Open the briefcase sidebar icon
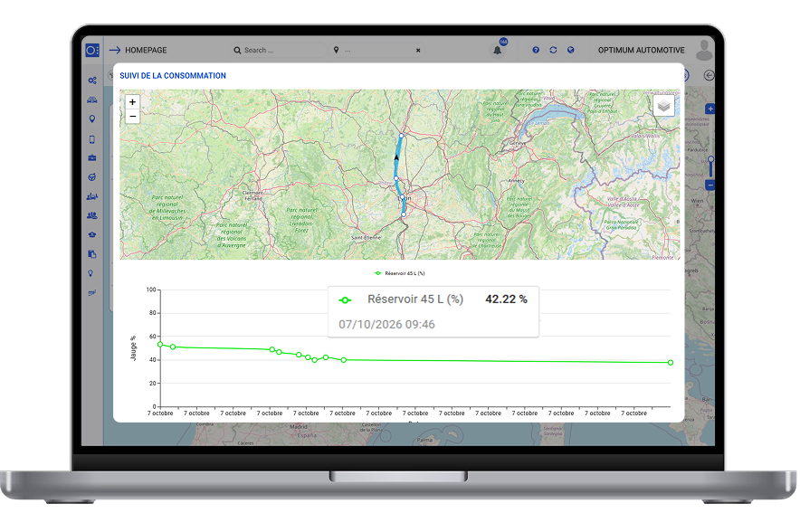The image size is (800, 532). pyautogui.click(x=91, y=158)
